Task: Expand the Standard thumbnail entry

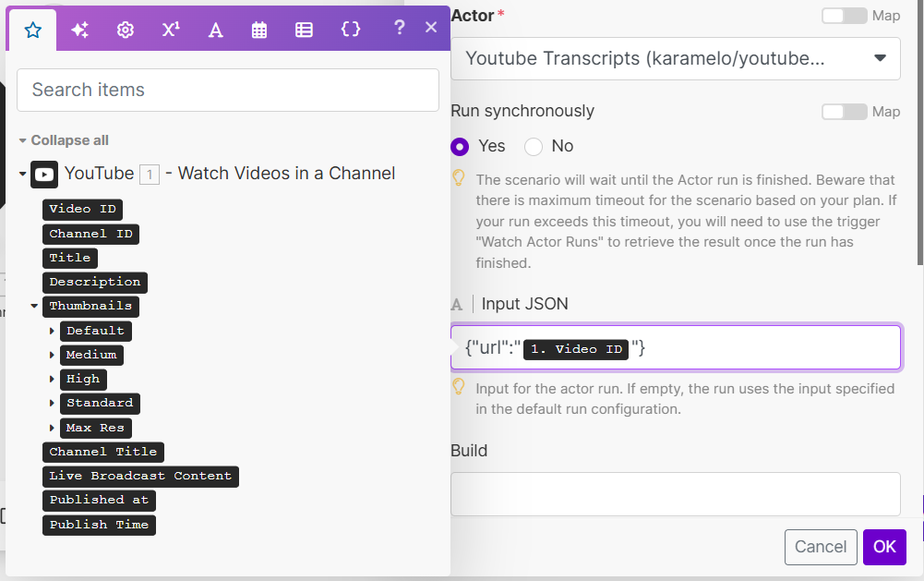Action: click(x=52, y=404)
